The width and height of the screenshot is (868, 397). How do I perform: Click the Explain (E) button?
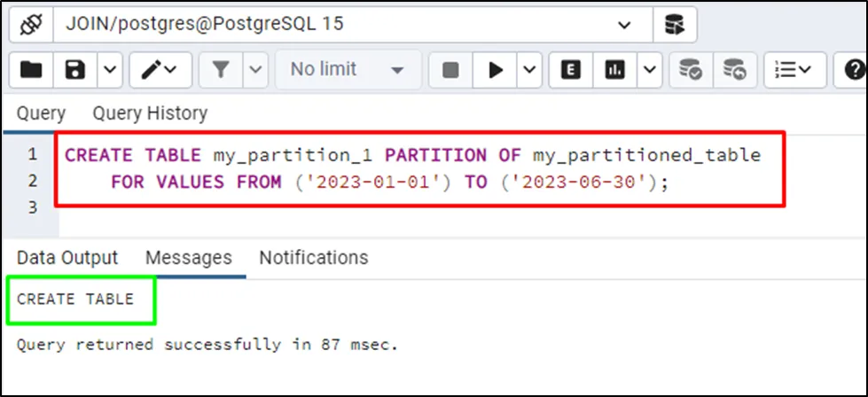pyautogui.click(x=571, y=70)
